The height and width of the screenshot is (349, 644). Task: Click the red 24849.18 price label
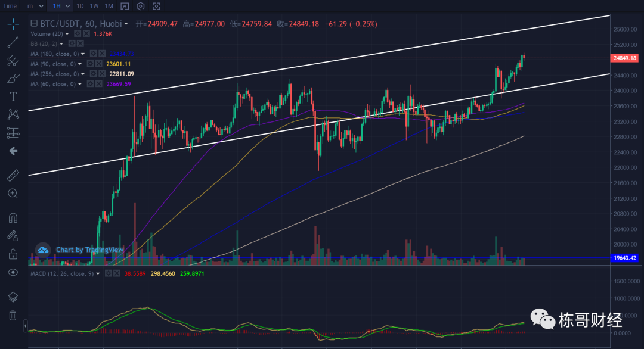click(625, 58)
